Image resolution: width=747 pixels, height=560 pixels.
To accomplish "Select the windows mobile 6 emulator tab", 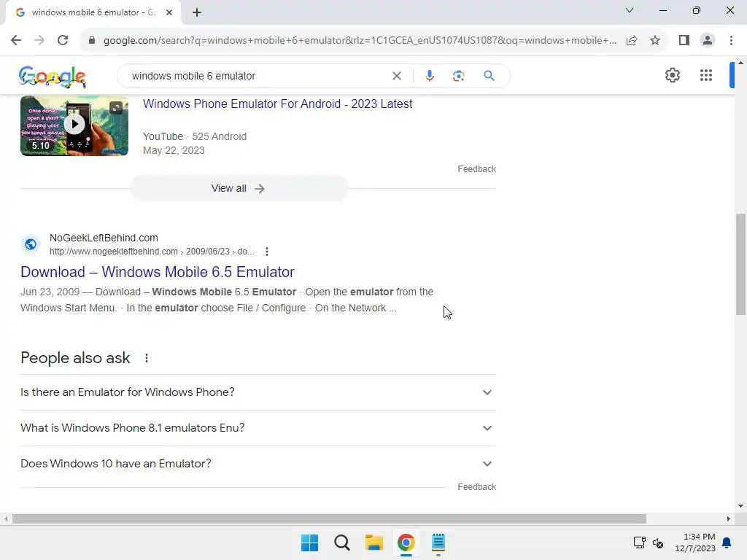I will 93,12.
